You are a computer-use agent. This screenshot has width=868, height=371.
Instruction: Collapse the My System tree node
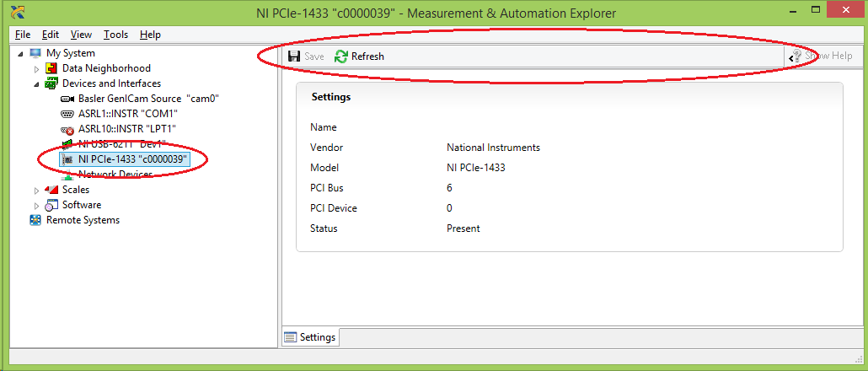pyautogui.click(x=21, y=54)
